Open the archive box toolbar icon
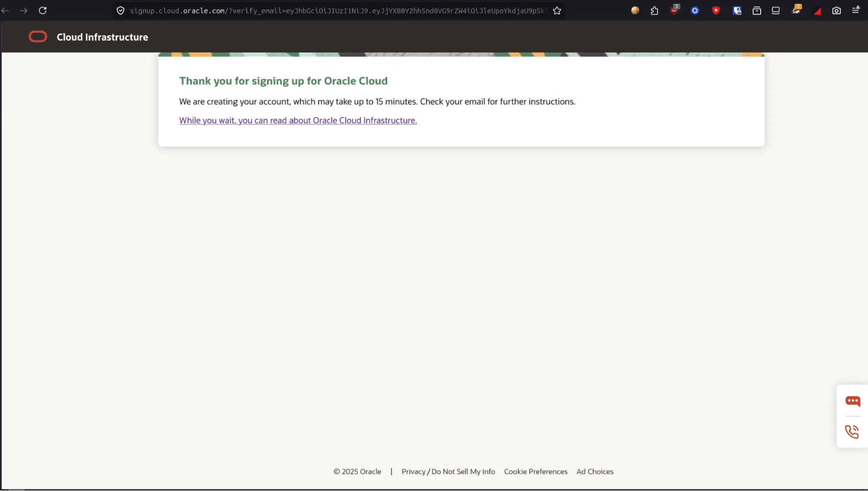The image size is (868, 491). pos(757,10)
